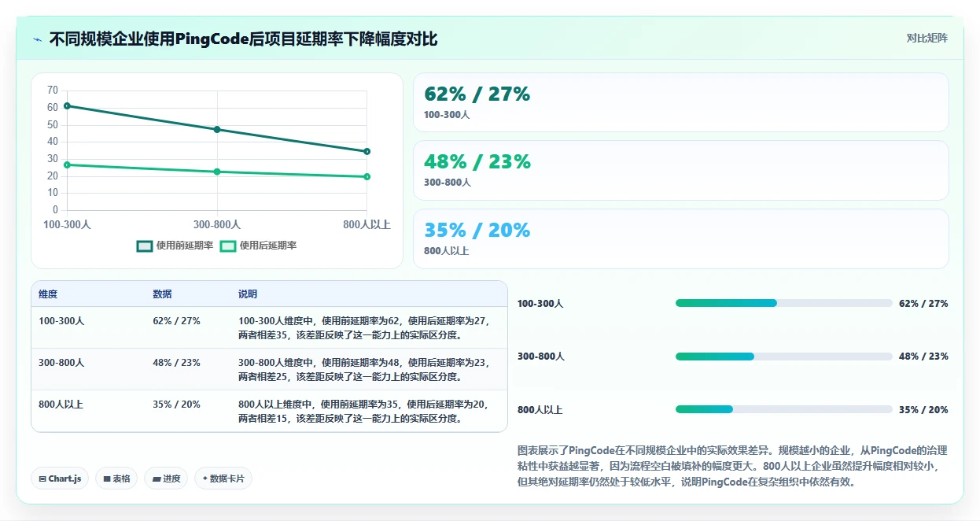Open the 62% / 27% data card
This screenshot has height=521, width=980.
680,102
